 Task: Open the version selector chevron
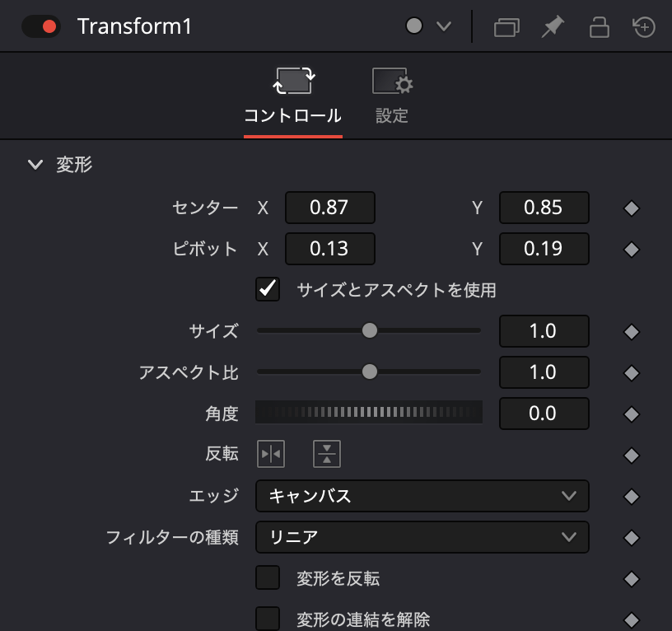[x=443, y=26]
